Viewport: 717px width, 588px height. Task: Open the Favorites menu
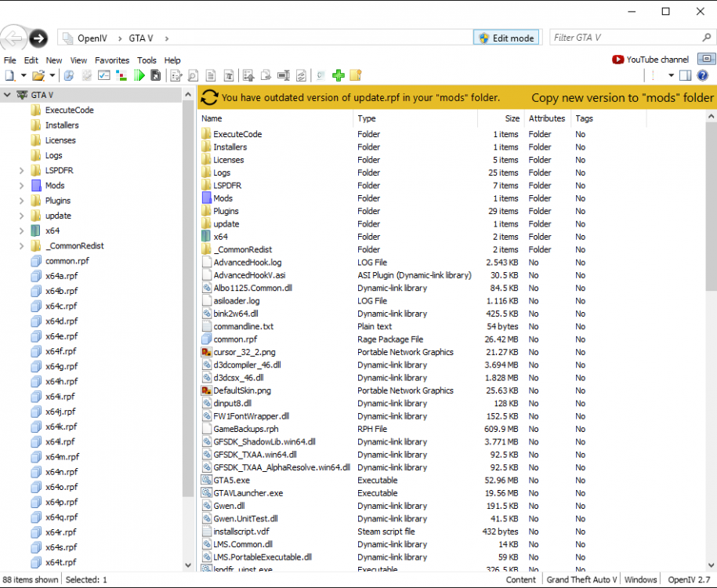(x=112, y=60)
